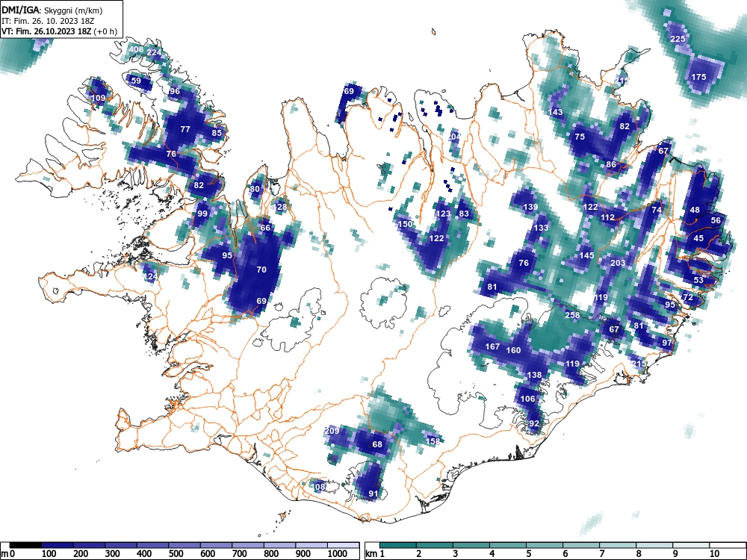The image size is (747, 560).
Task: Click the visibility value '408' in the Westfjords
Action: [x=136, y=49]
